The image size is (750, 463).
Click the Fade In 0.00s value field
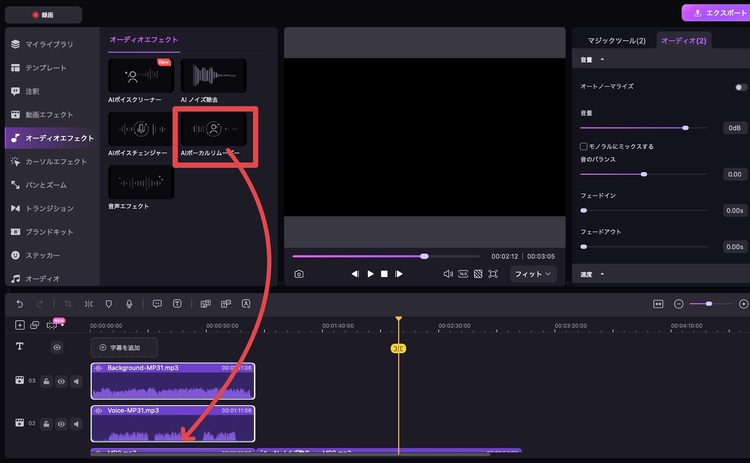[x=734, y=210]
